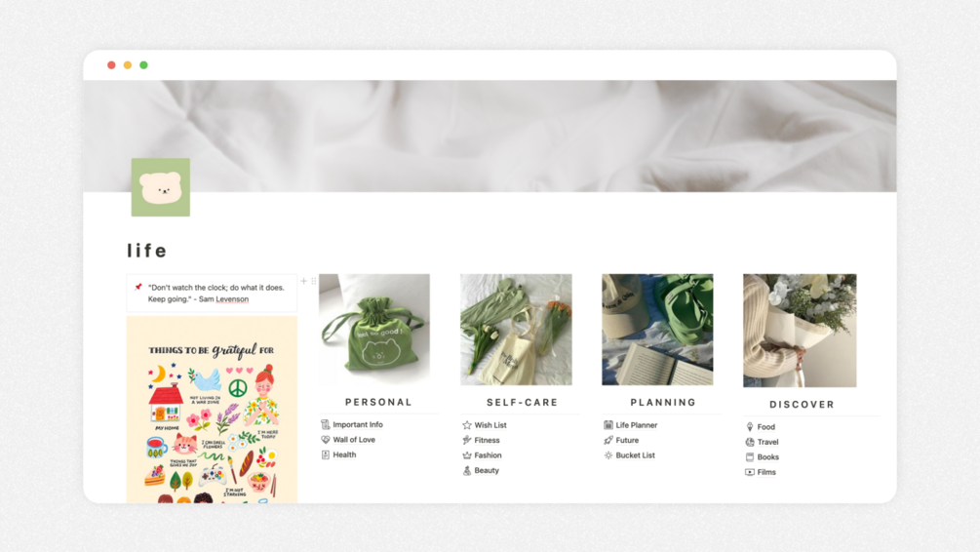Click the play icon beside Films

tap(750, 472)
